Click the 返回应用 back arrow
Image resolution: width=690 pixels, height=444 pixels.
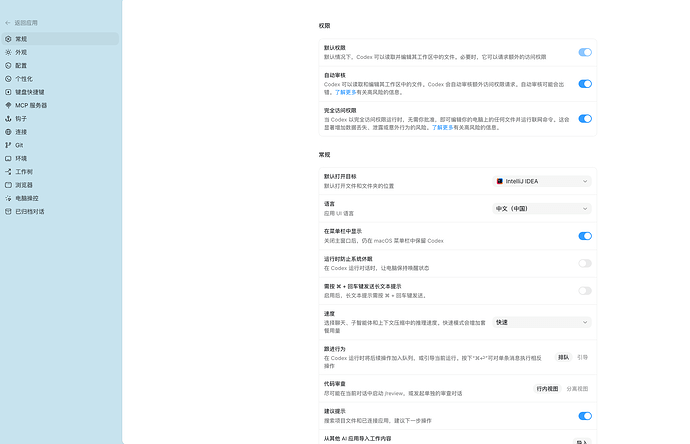tap(8, 23)
